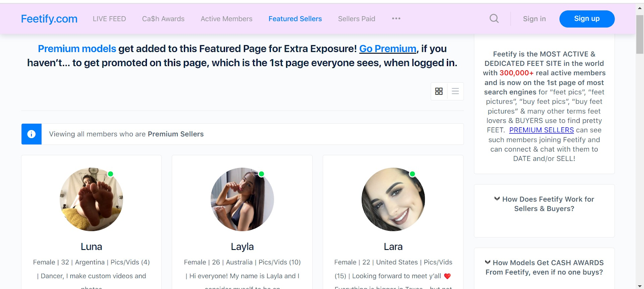Image resolution: width=644 pixels, height=289 pixels.
Task: Open the PREMIUM SELLERS link
Action: [541, 130]
